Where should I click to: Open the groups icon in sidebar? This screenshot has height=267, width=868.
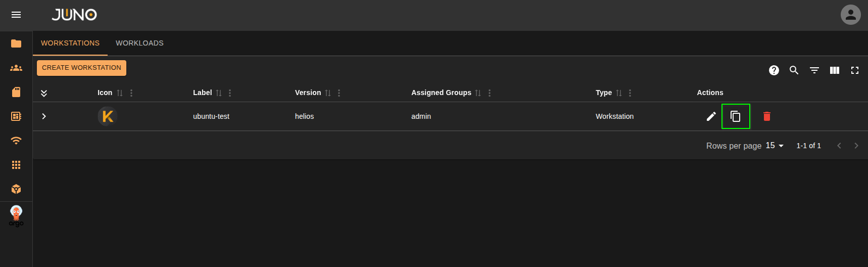(x=16, y=68)
